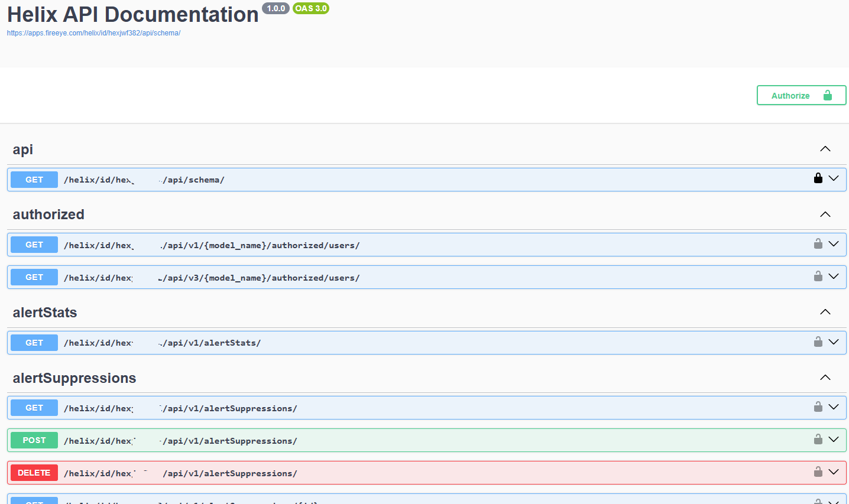Image resolution: width=849 pixels, height=504 pixels.
Task: Click the "api" section title
Action: tap(23, 149)
